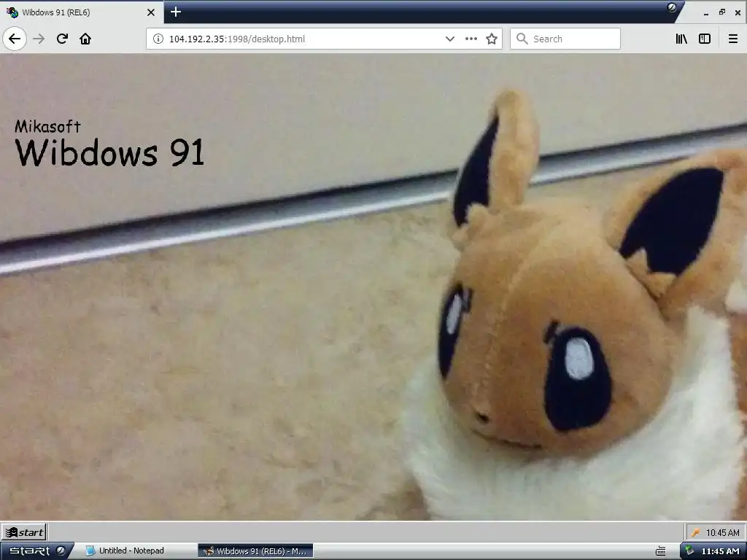Open the host OS Start button
This screenshot has width=747, height=560.
pos(36,551)
